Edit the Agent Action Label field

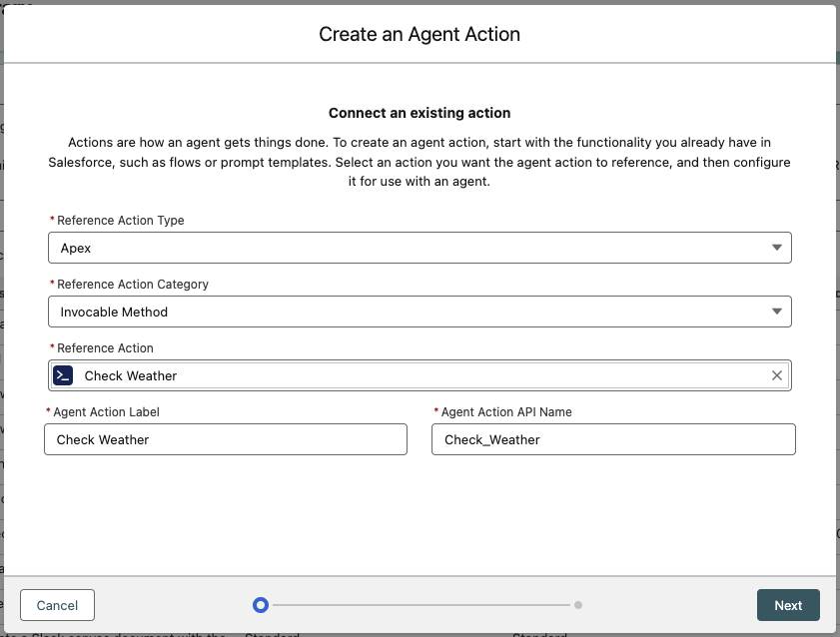(x=226, y=439)
